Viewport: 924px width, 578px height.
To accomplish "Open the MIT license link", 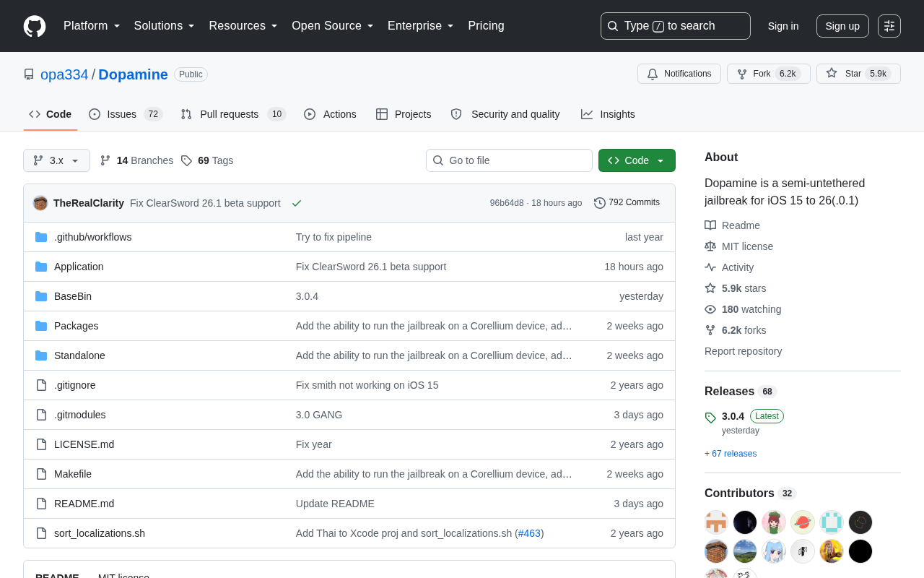I will [x=739, y=246].
